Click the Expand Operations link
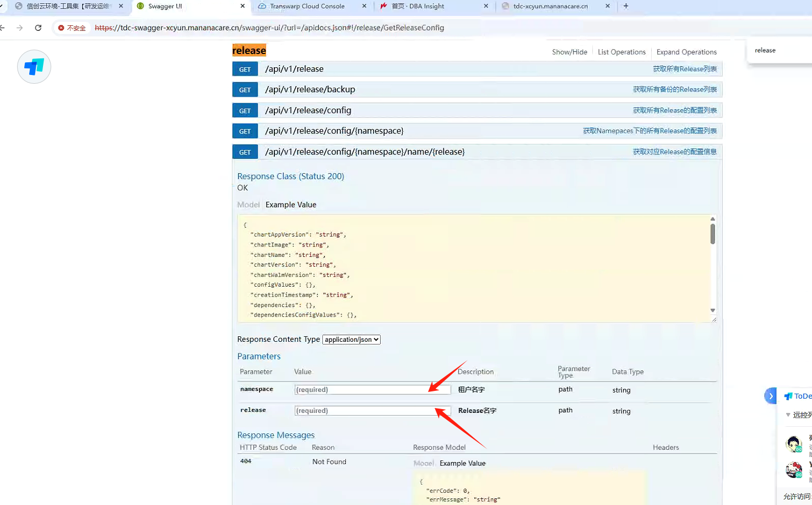This screenshot has height=505, width=812. pos(686,52)
